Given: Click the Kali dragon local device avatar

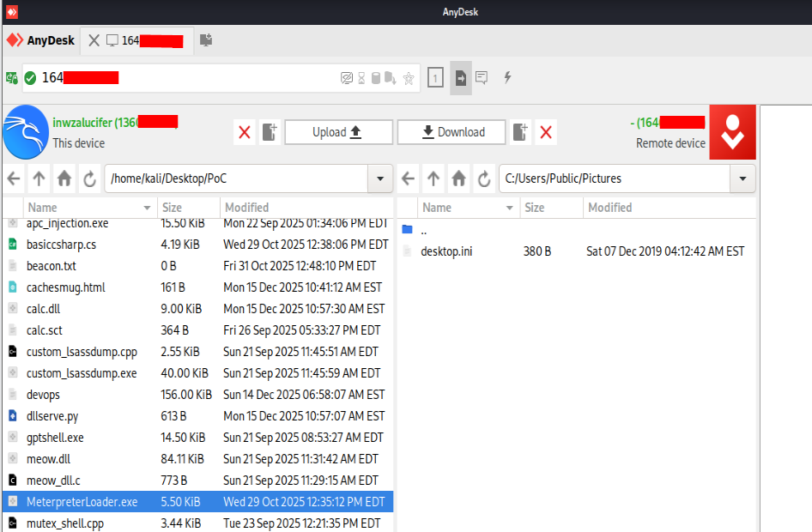Looking at the screenshot, I should (26, 132).
